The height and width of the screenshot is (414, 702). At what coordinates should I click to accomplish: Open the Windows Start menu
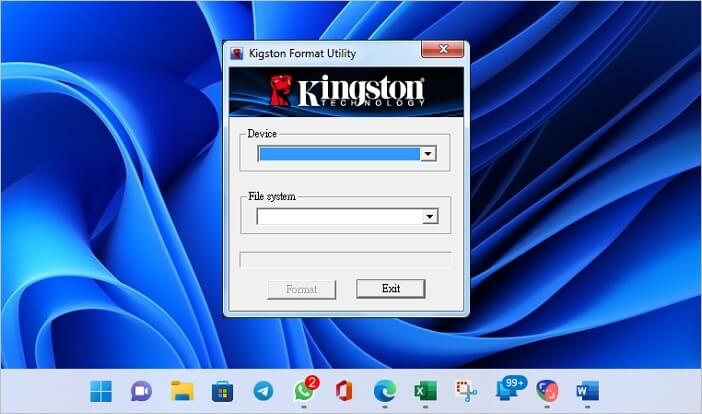(101, 390)
